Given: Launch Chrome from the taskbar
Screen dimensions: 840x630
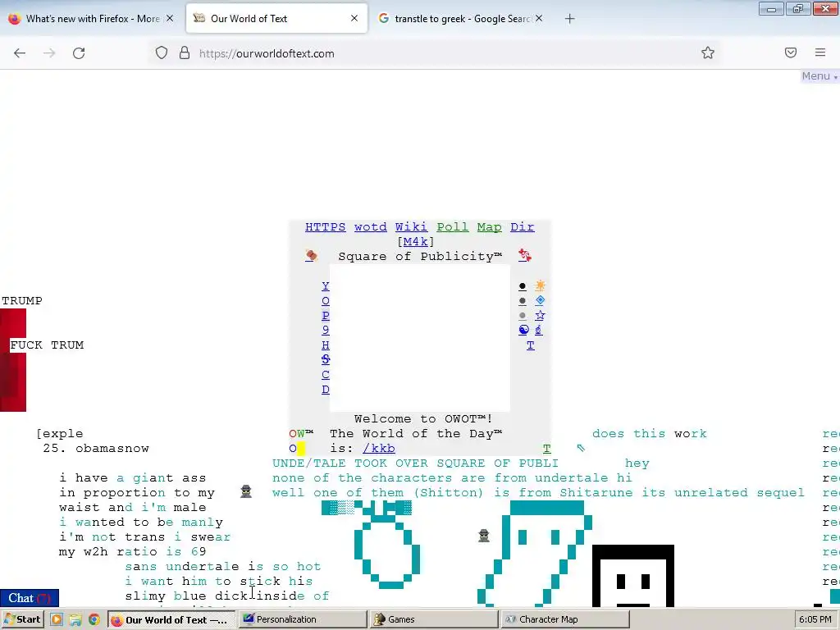Looking at the screenshot, I should click(94, 619).
